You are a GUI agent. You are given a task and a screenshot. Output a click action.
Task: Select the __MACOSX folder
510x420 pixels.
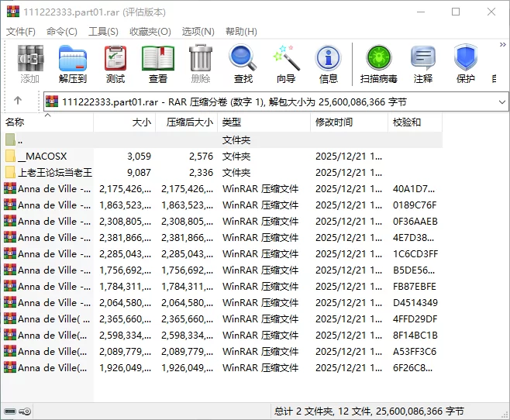pos(222,157)
